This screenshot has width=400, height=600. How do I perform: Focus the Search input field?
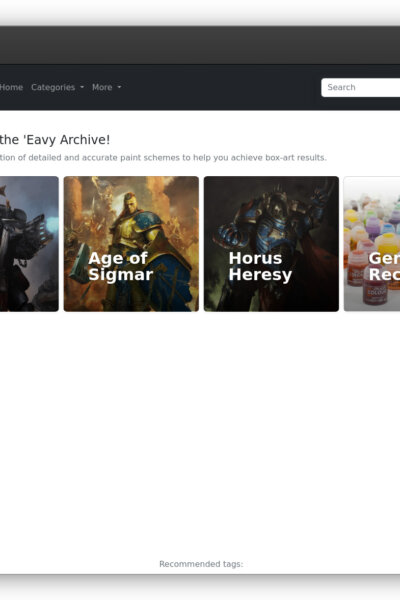coord(361,88)
